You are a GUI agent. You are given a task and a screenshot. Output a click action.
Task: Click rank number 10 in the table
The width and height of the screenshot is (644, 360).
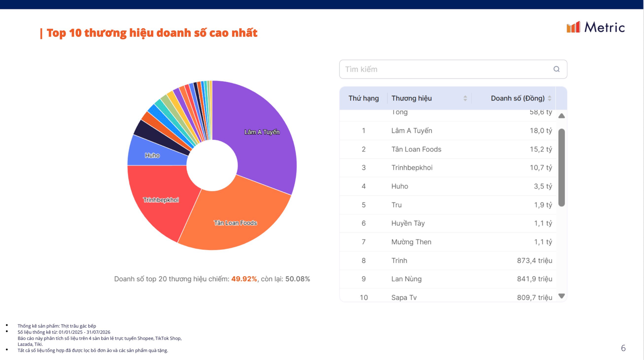[363, 297]
